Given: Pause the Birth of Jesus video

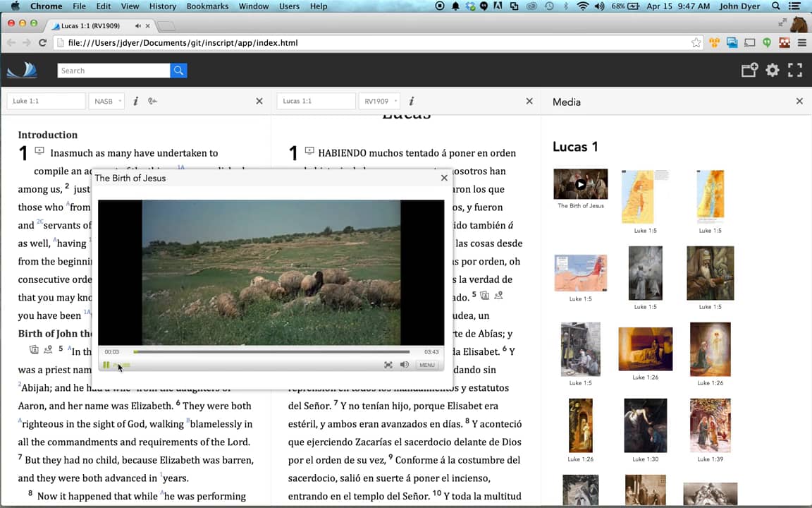Looking at the screenshot, I should click(106, 365).
